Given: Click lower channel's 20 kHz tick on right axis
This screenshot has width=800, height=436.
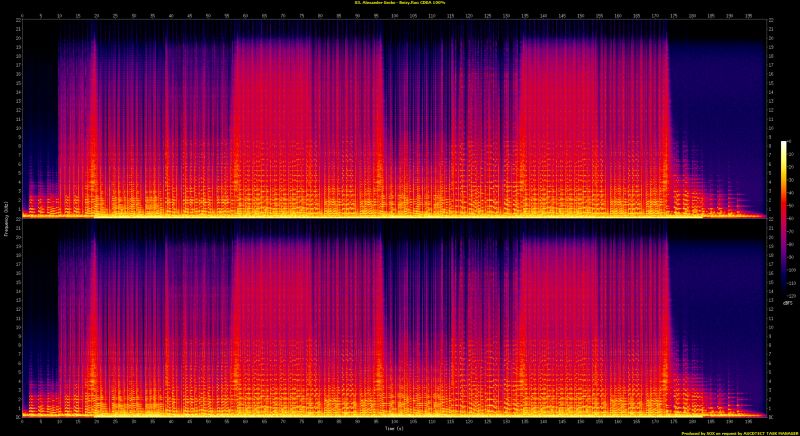Looking at the screenshot, I should [x=771, y=237].
